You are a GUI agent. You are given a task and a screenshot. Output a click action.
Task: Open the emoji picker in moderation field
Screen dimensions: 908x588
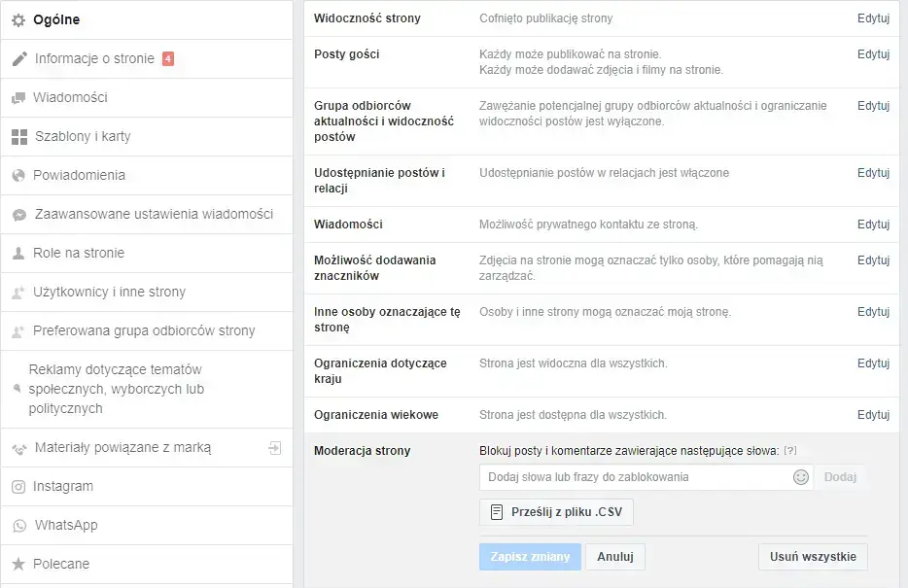801,477
